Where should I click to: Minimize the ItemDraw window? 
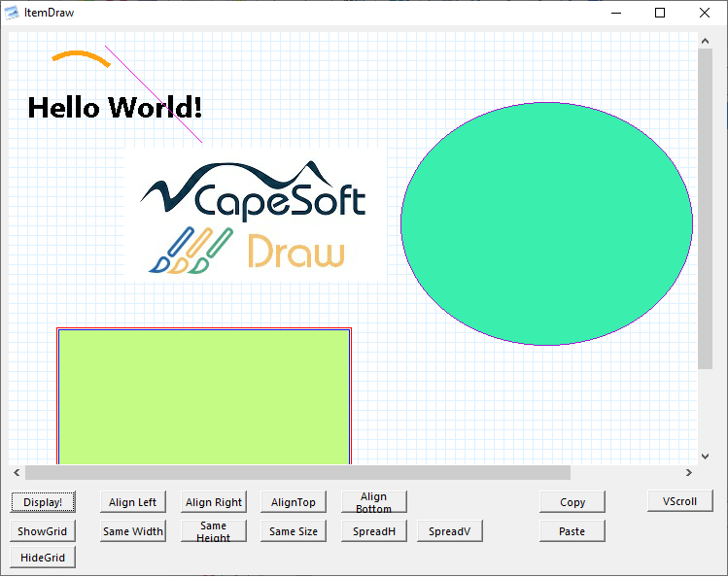(x=616, y=13)
